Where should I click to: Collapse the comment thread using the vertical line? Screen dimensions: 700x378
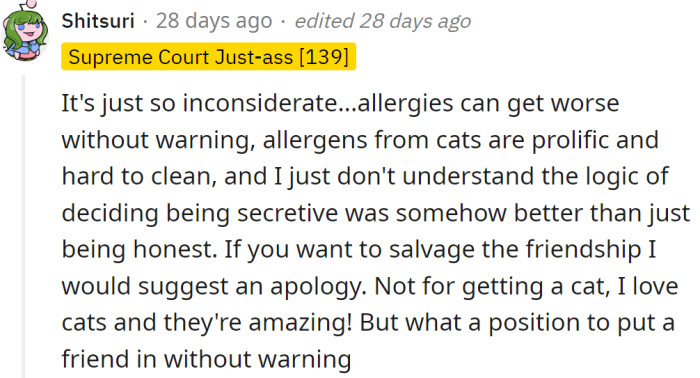coord(23,226)
